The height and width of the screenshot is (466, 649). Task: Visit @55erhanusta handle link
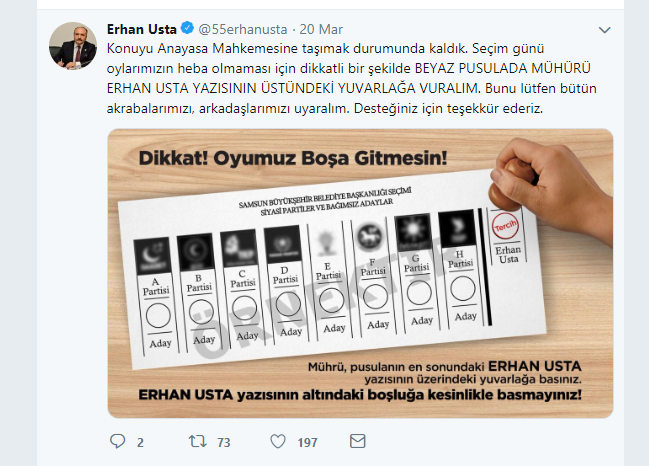(x=243, y=29)
